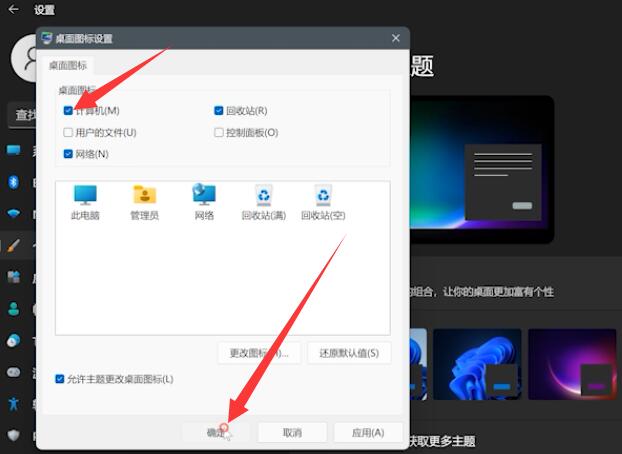This screenshot has height=454, width=622.
Task: Open the personalization paintbrush sidebar icon
Action: (13, 246)
